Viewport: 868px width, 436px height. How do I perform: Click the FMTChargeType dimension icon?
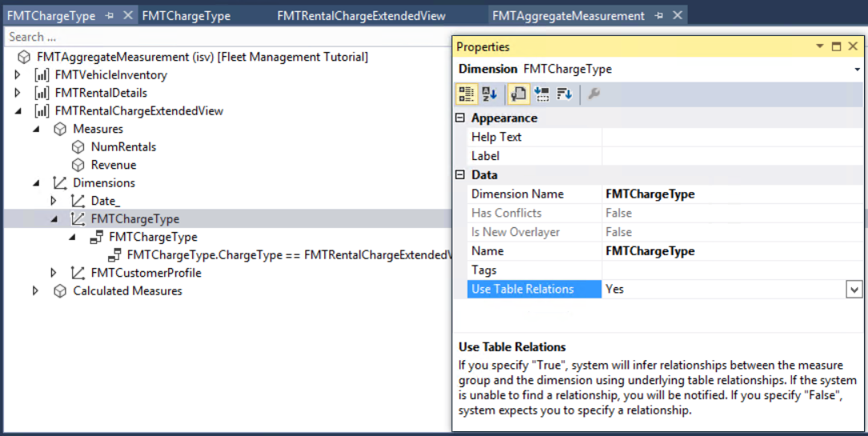(x=78, y=218)
